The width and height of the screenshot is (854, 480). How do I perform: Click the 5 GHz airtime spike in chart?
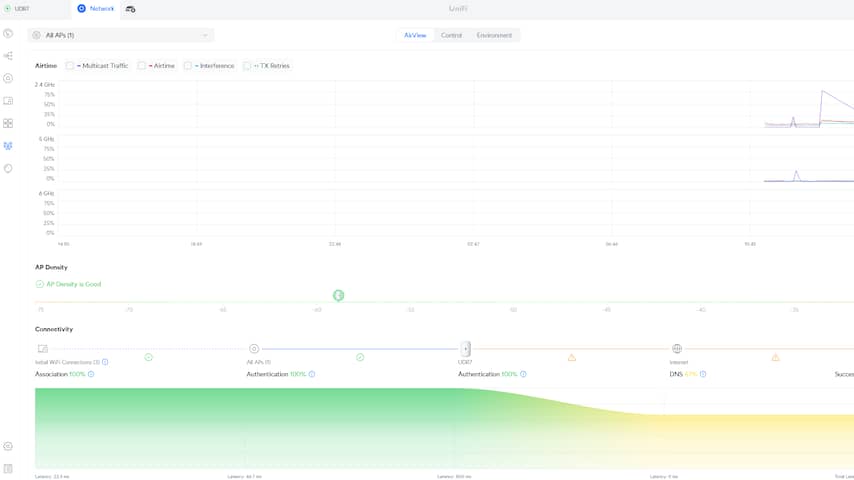(796, 175)
